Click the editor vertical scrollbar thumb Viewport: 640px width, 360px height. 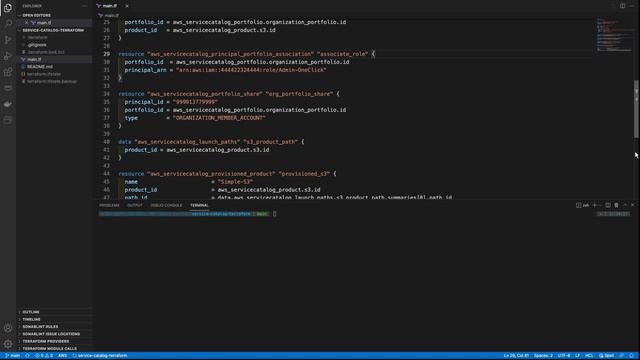pyautogui.click(x=636, y=109)
